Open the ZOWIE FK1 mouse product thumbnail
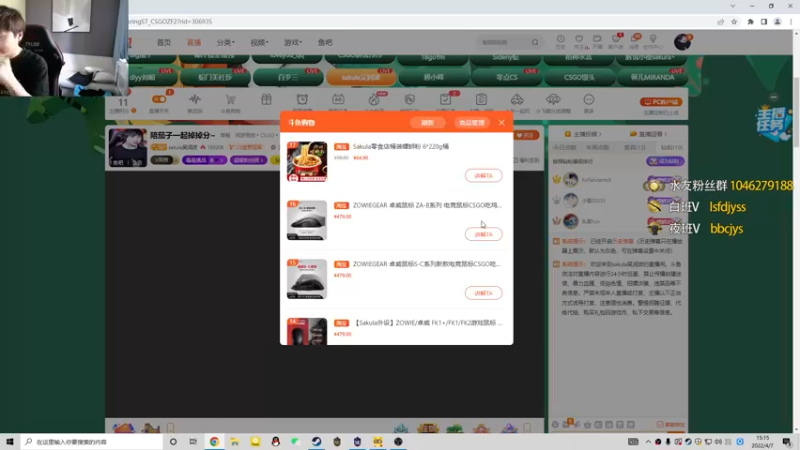 click(307, 331)
